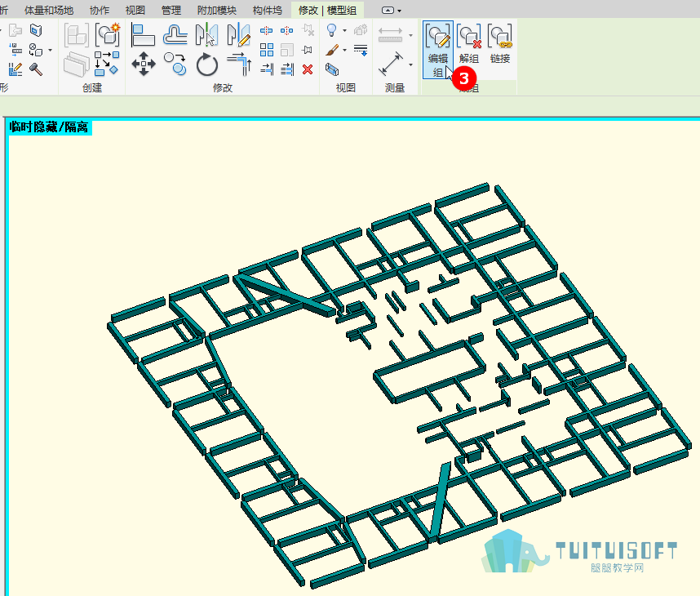The height and width of the screenshot is (596, 700).
Task: Pick the Split with Gap tool
Action: tap(286, 30)
